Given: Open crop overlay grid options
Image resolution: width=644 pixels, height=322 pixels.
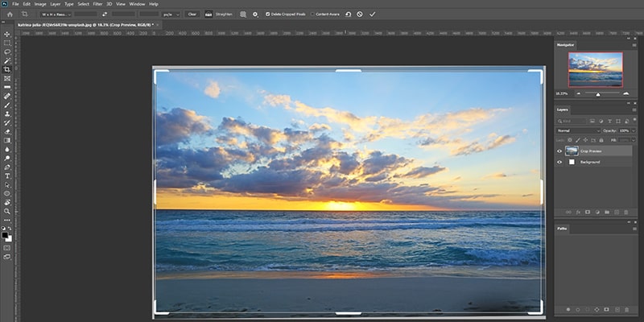Looking at the screenshot, I should click(243, 14).
